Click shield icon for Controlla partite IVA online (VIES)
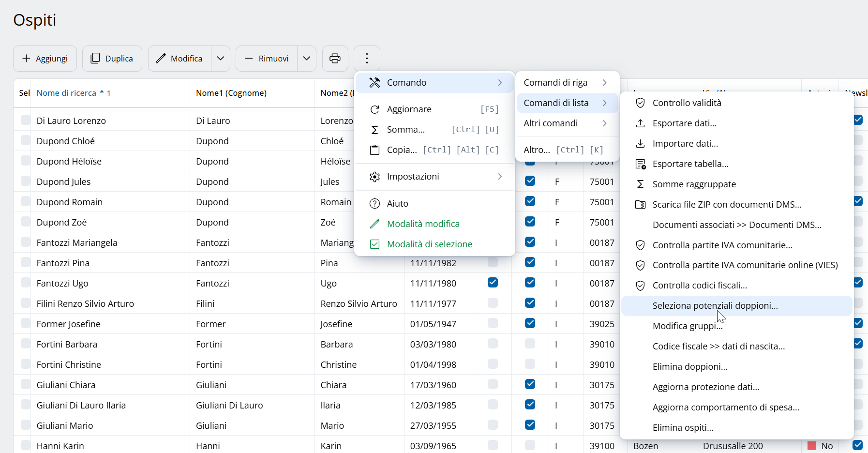The image size is (868, 453). click(x=640, y=265)
